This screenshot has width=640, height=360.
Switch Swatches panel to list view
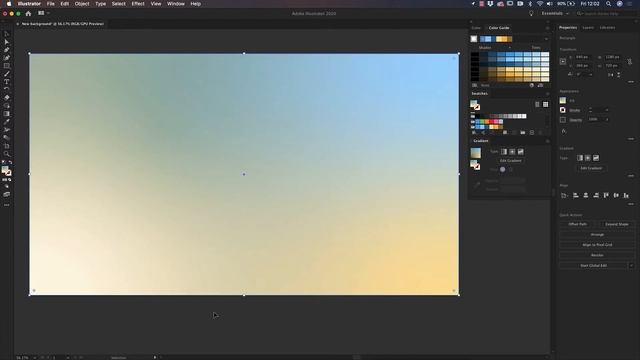[537, 104]
